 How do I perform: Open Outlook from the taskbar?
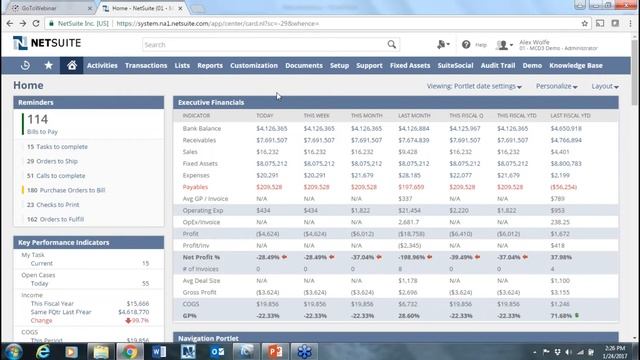[x=217, y=352]
